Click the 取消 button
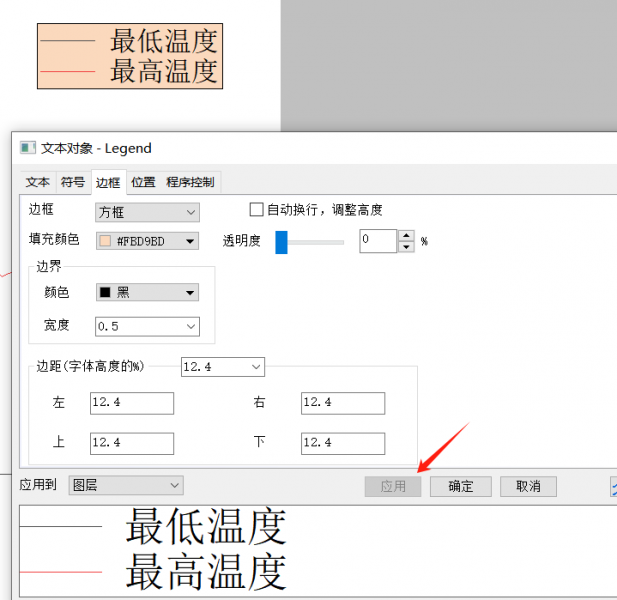This screenshot has height=600, width=617. click(528, 486)
